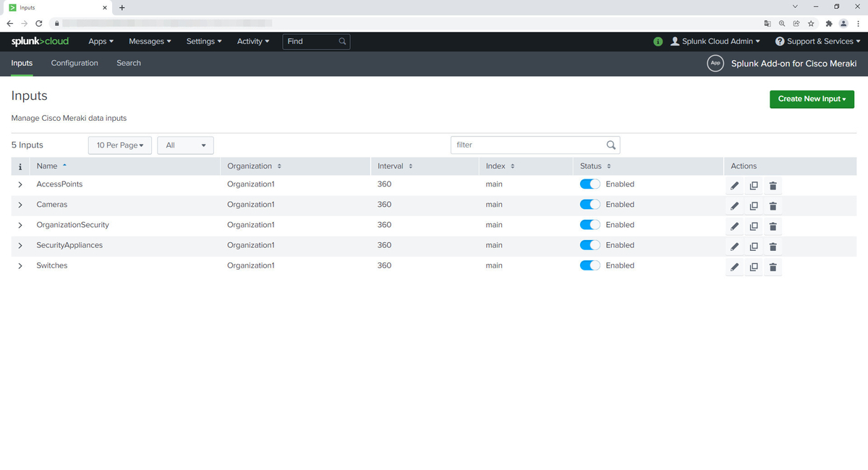Switch to the Configuration tab
This screenshot has height=470, width=868.
click(x=74, y=63)
